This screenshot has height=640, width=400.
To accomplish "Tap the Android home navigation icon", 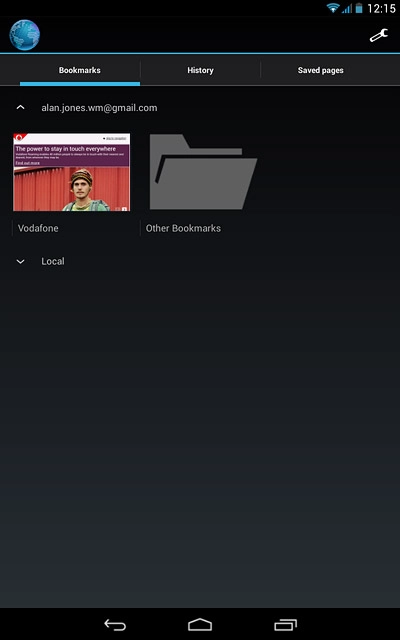I will [200, 624].
